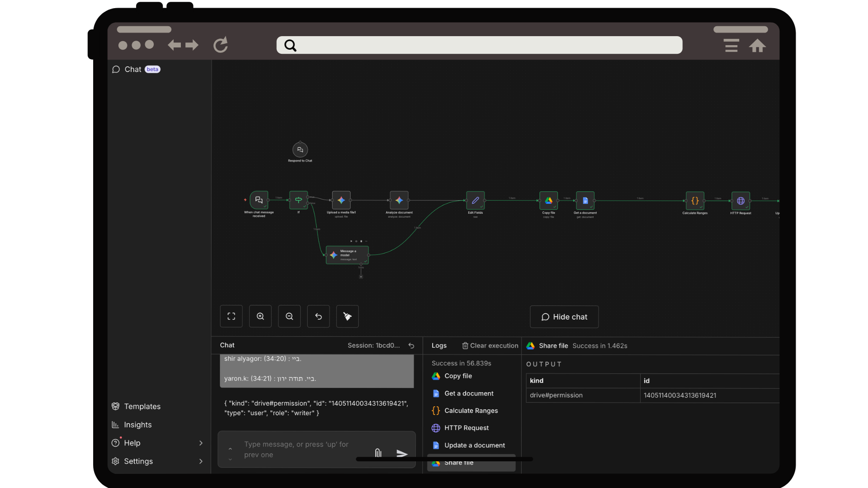868x488 pixels.
Task: Select the If node
Action: tap(298, 200)
